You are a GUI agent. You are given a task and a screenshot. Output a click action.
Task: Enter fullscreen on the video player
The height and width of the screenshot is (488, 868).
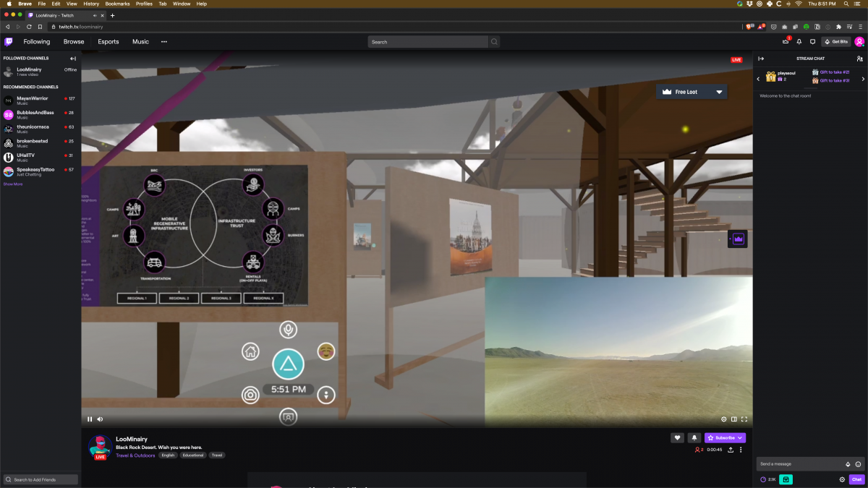[x=744, y=419]
